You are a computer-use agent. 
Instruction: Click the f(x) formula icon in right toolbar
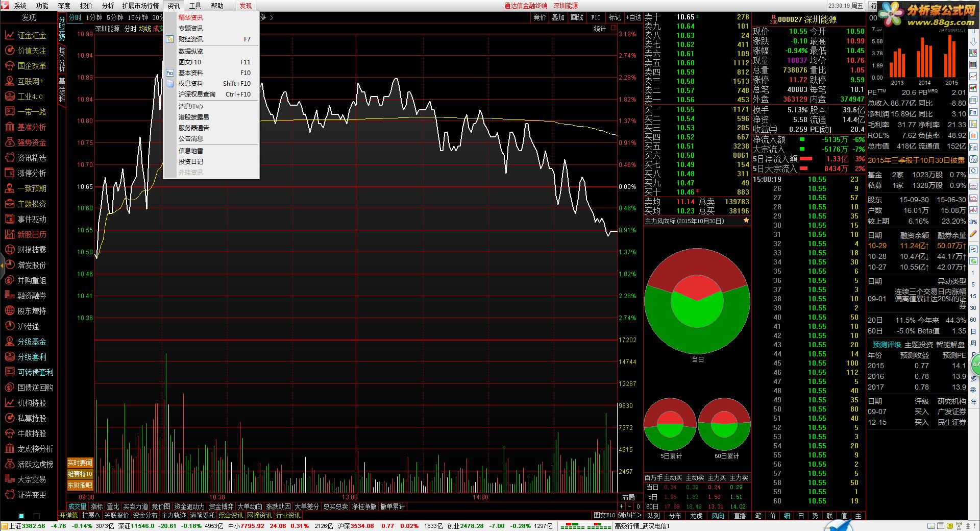(x=973, y=159)
